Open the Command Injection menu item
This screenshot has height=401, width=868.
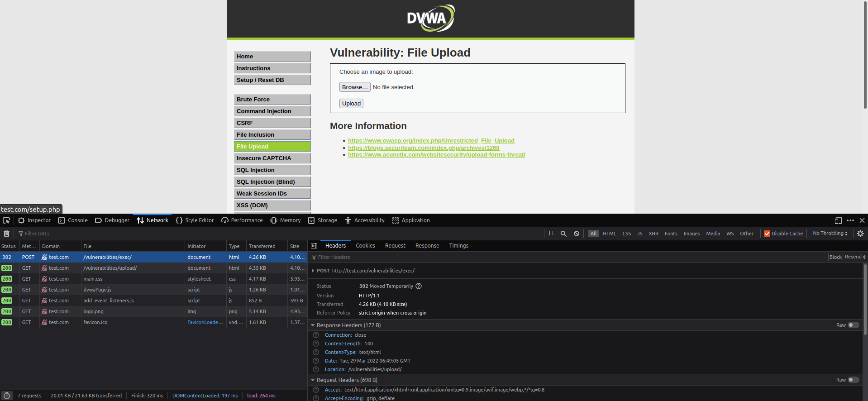tap(272, 111)
